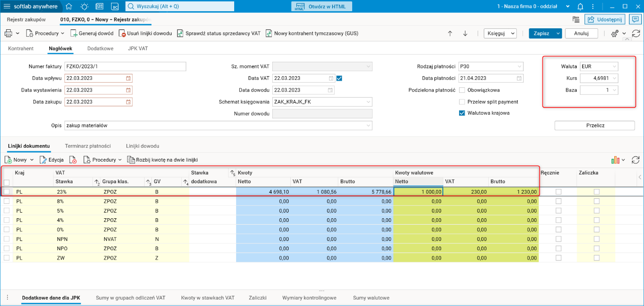Click Usuń linijki dowodu icon

[123, 33]
